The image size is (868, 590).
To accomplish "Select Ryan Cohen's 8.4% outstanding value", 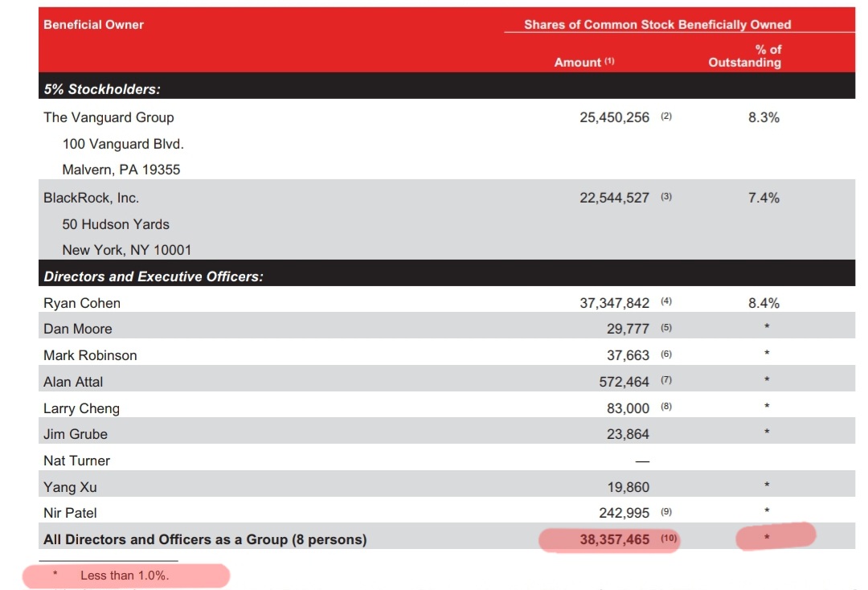I will pyautogui.click(x=764, y=303).
